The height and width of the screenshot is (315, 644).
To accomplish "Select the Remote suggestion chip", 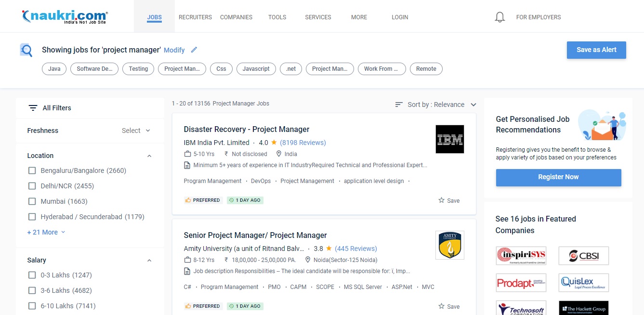I will 426,69.
